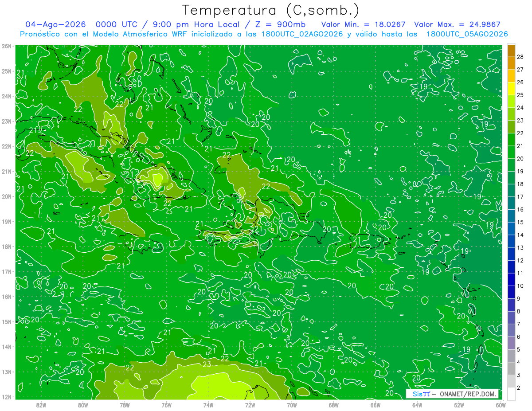The image size is (532, 411).
Task: Click the '74W' longitude axis label
Action: coord(208,405)
